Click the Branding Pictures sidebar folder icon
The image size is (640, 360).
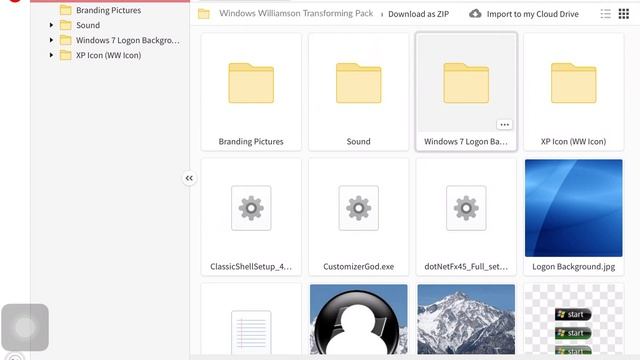pos(66,10)
